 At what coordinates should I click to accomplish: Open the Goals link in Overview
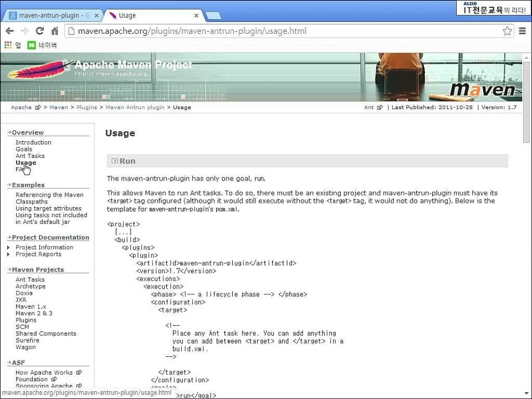click(x=24, y=149)
